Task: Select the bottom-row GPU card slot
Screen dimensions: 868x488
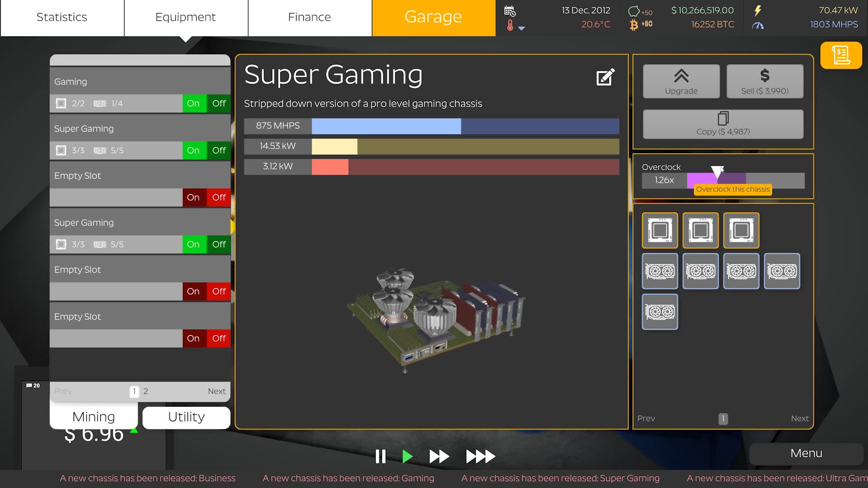Action: 660,312
